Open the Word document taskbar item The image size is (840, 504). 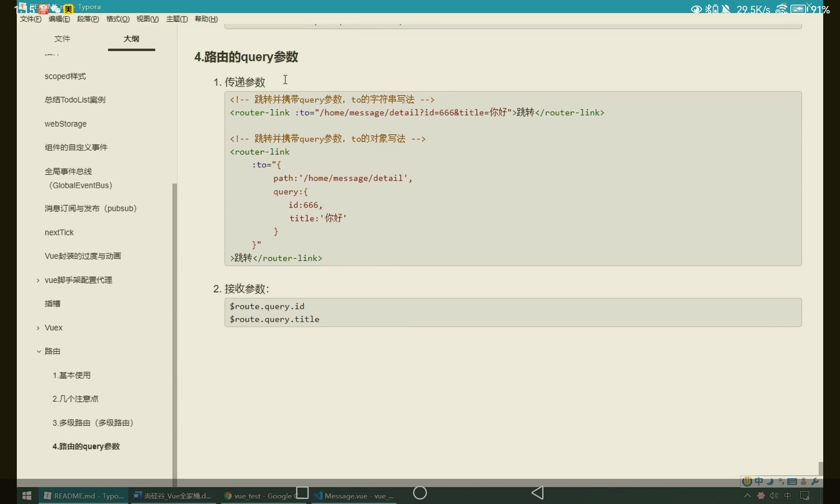(x=173, y=496)
